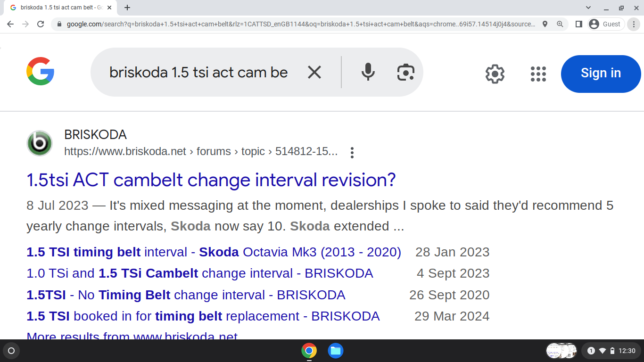This screenshot has height=362, width=644.
Task: Open the Files app in the shelf
Action: click(336, 351)
